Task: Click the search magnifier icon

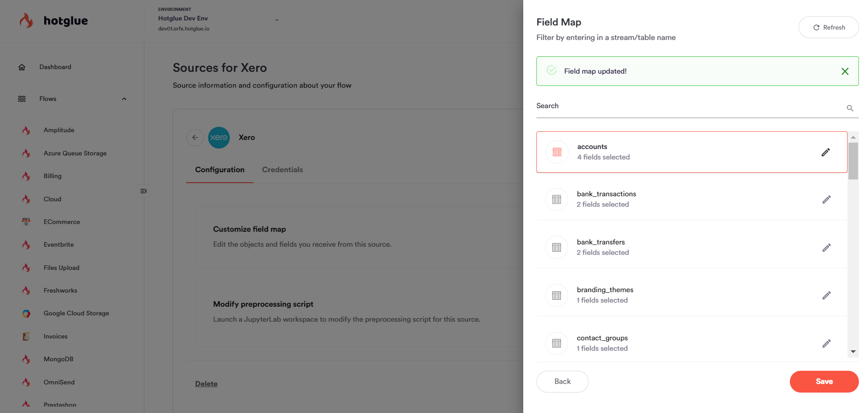Action: (849, 108)
